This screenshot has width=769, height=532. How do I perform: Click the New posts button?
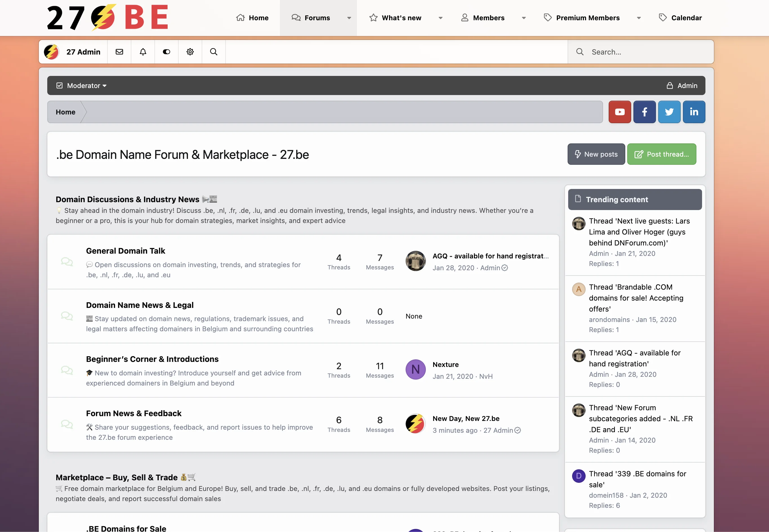(596, 154)
